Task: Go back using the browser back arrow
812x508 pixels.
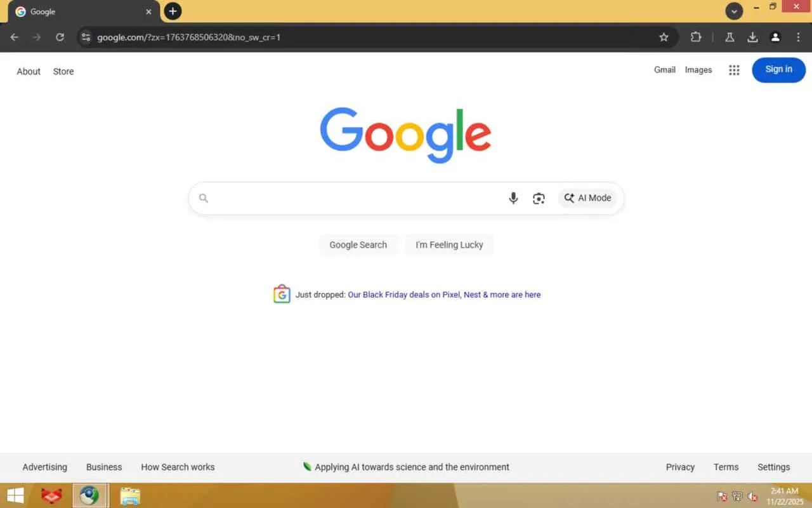Action: tap(15, 37)
